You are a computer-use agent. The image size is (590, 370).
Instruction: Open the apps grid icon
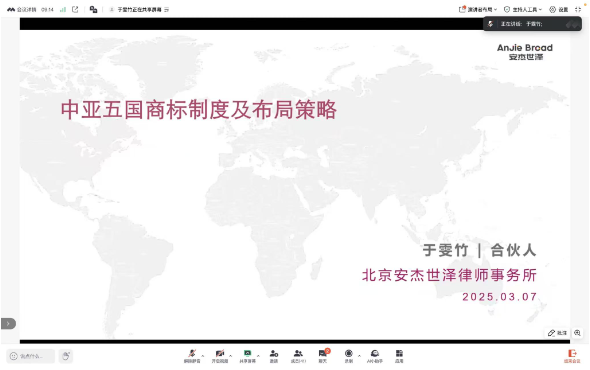(399, 356)
